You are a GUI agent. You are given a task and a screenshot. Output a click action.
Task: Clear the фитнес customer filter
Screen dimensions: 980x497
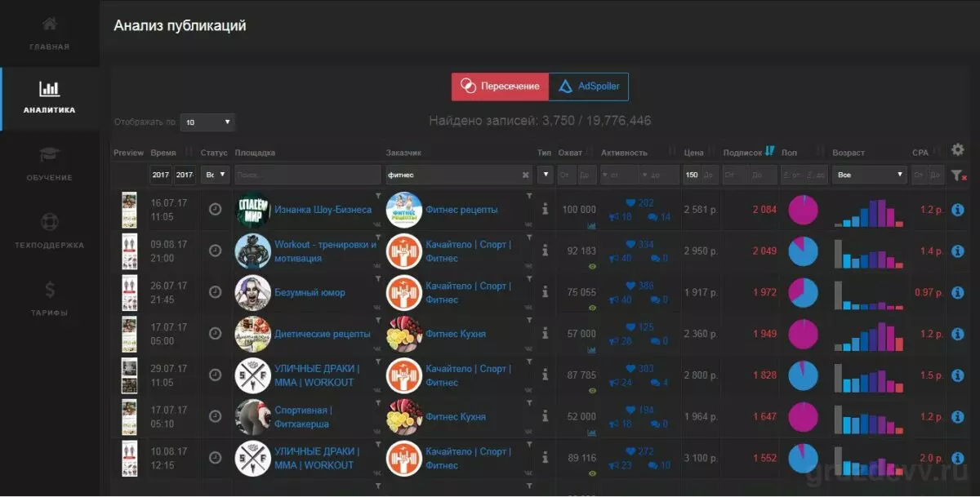coord(526,175)
